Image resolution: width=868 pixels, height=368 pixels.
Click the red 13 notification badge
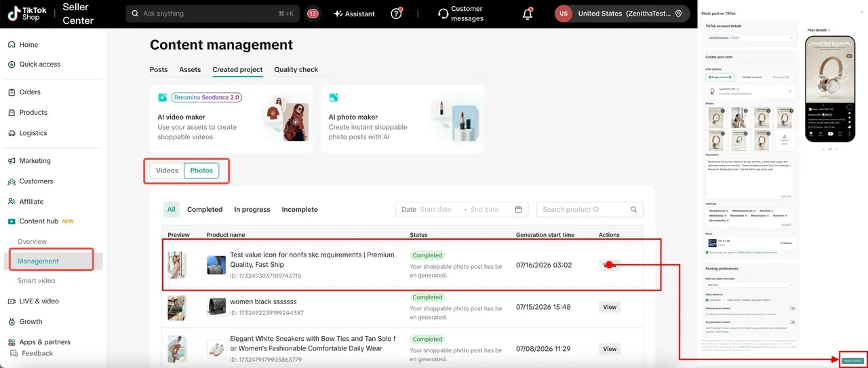[x=313, y=14]
